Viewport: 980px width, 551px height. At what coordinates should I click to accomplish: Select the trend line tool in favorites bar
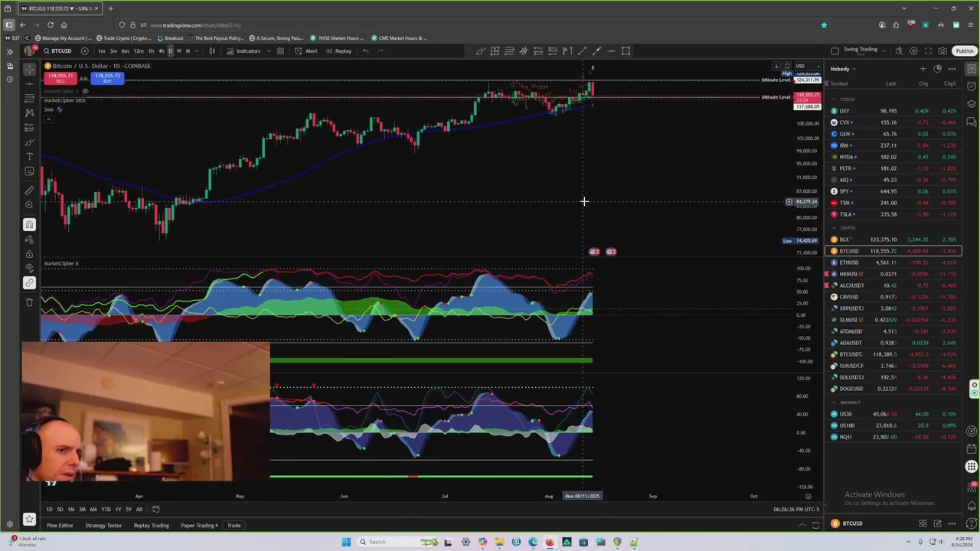pos(582,51)
